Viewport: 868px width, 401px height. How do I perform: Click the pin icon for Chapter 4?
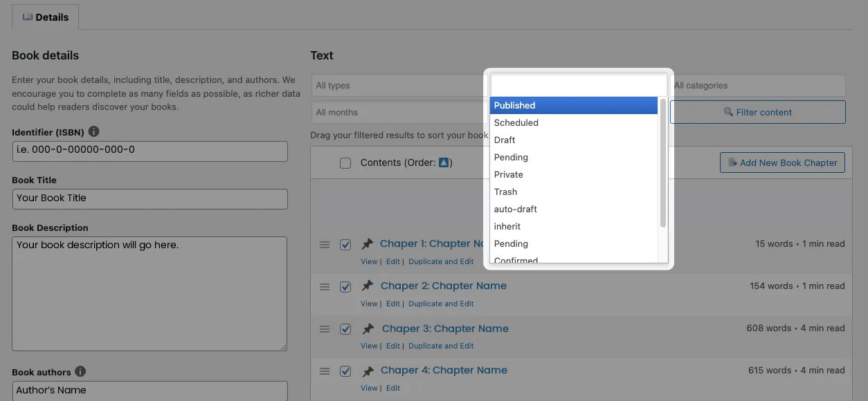tap(368, 371)
